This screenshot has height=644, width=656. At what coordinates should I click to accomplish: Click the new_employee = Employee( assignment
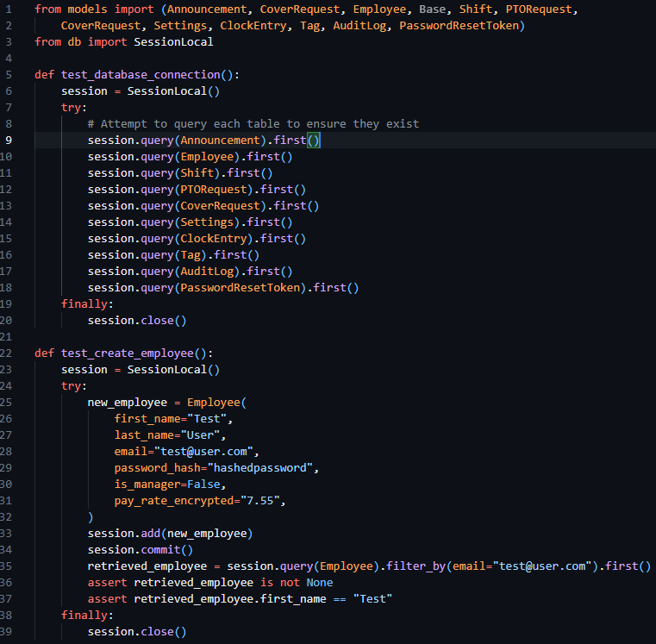[166, 402]
